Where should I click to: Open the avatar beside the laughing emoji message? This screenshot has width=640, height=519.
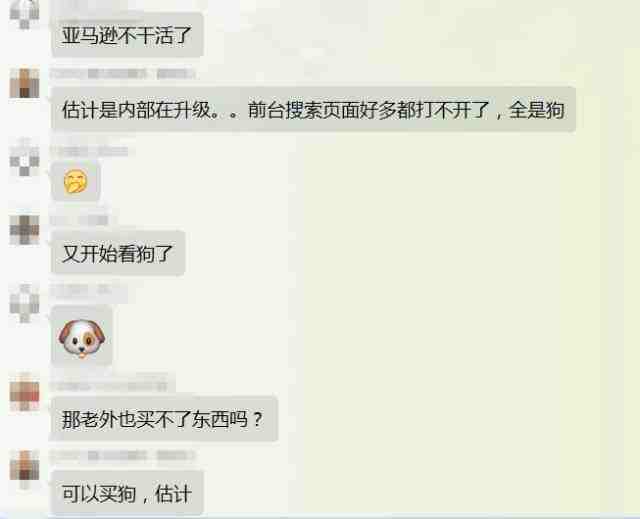click(24, 157)
